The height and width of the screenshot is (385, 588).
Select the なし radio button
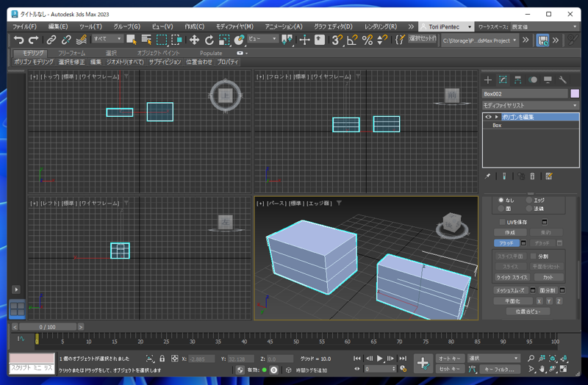click(x=501, y=200)
